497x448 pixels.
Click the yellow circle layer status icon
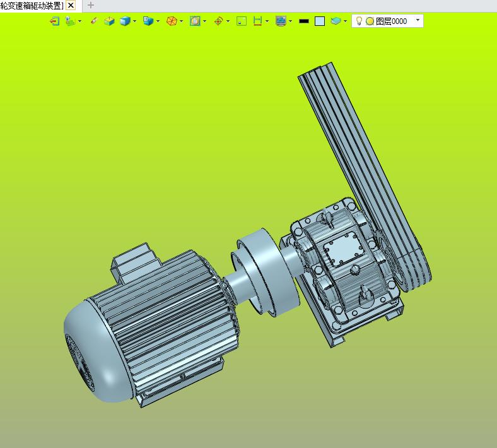pyautogui.click(x=370, y=21)
